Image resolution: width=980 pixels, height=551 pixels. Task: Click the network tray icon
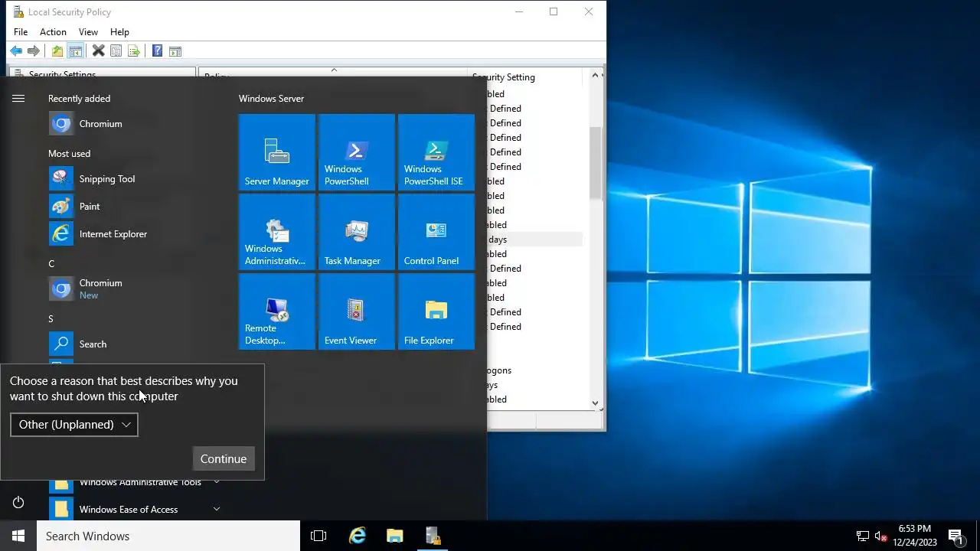[863, 536]
